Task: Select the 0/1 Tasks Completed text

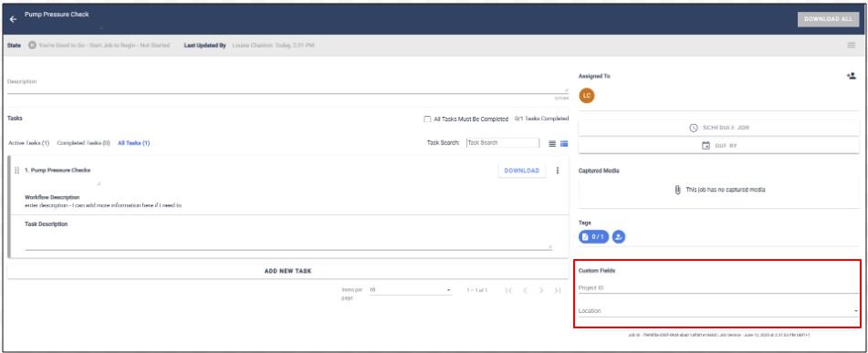Action: pos(541,119)
